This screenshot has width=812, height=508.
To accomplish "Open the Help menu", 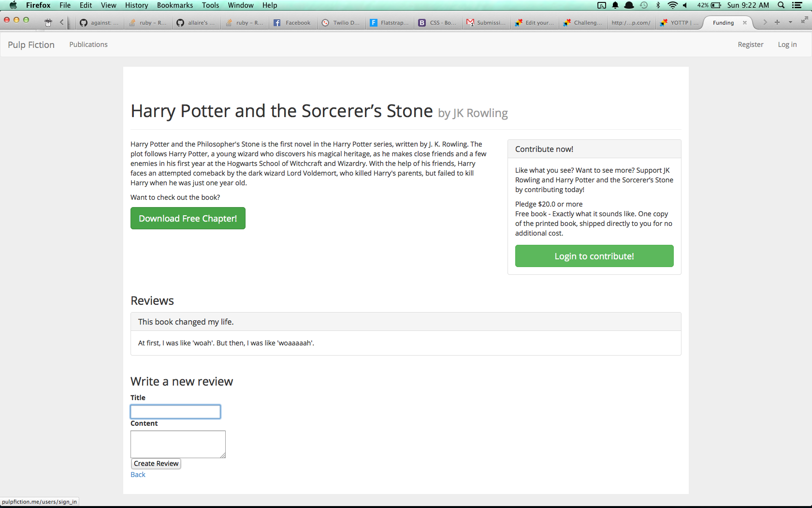I will [270, 5].
